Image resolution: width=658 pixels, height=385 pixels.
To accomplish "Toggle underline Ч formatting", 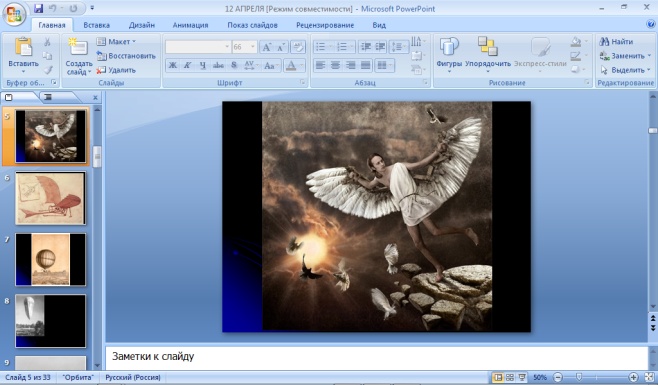I will coord(203,65).
